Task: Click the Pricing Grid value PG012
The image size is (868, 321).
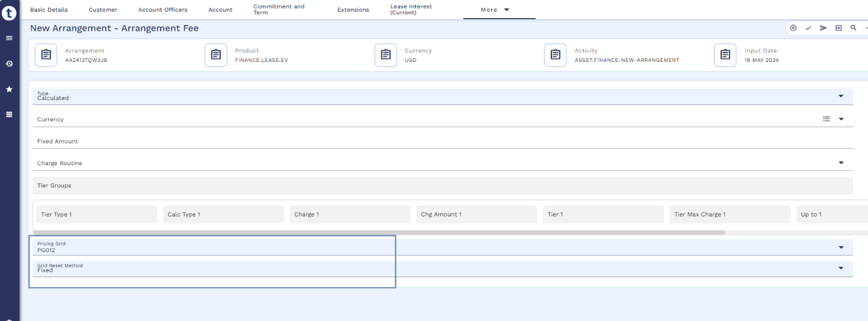Action: click(46, 250)
